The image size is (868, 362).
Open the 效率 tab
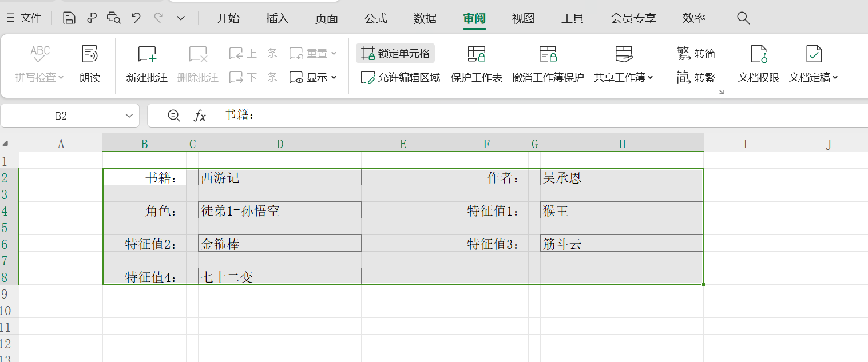[694, 18]
